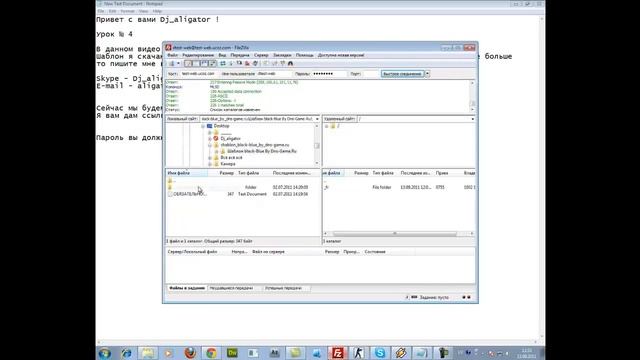Toggle the transfer queue display button
The image size is (640, 360).
(x=213, y=63)
